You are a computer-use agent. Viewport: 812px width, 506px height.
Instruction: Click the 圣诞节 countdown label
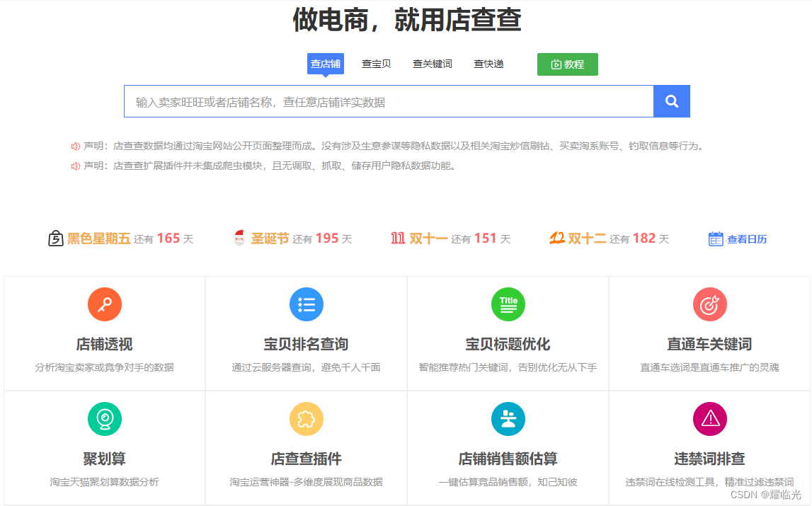click(x=270, y=238)
